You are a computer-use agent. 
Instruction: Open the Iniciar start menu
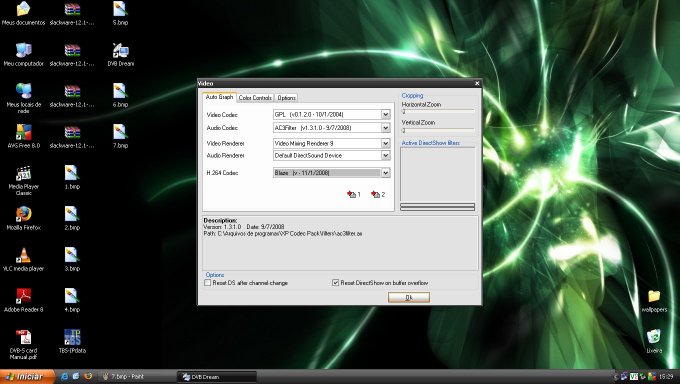coord(27,376)
